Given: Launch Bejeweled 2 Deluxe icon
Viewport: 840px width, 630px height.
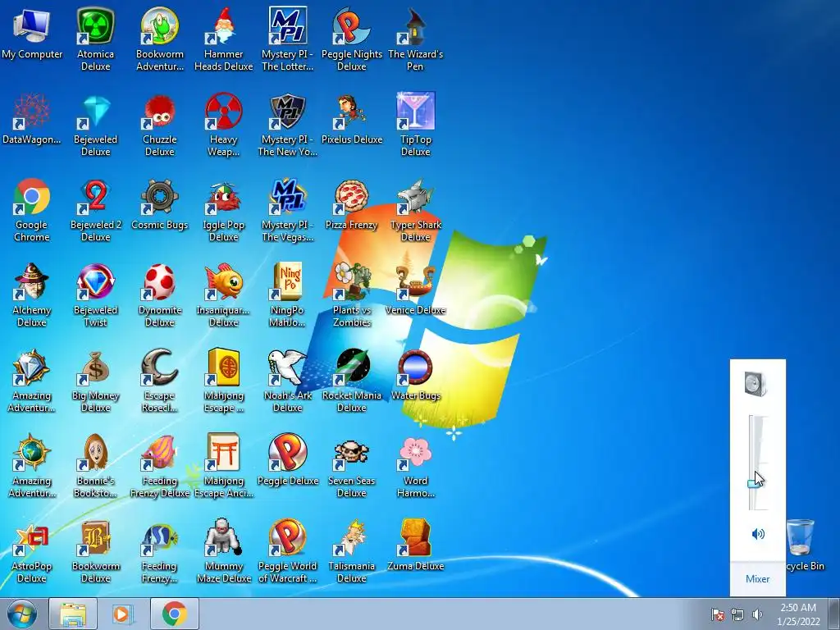Looking at the screenshot, I should (95, 209).
